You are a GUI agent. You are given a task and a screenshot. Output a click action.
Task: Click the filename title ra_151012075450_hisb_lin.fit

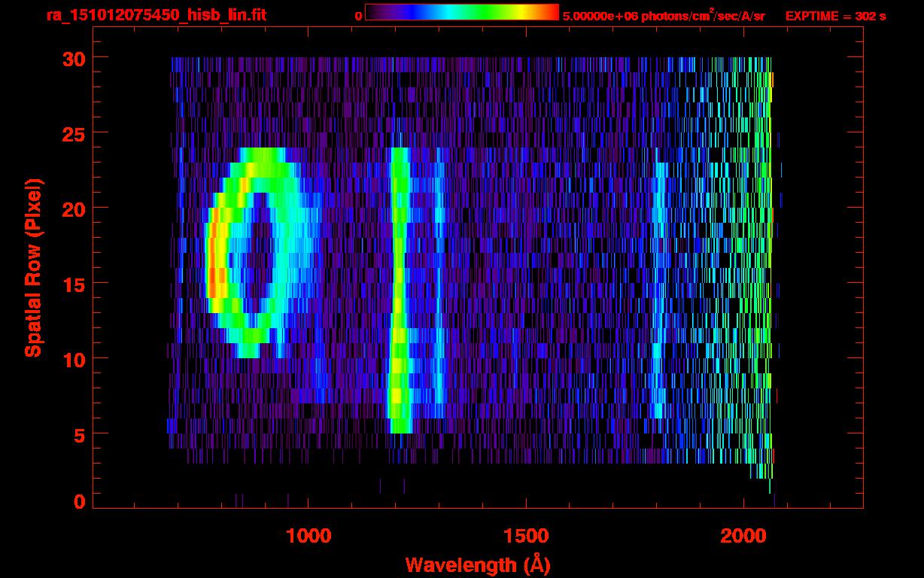point(155,15)
